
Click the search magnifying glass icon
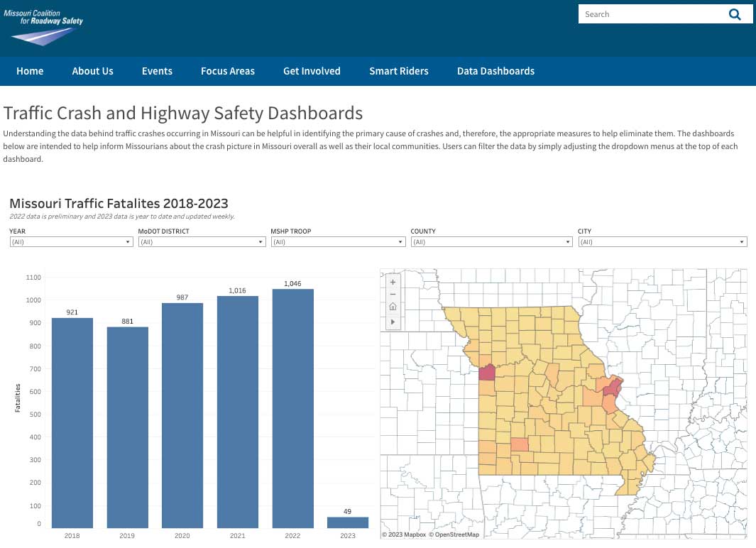click(735, 13)
